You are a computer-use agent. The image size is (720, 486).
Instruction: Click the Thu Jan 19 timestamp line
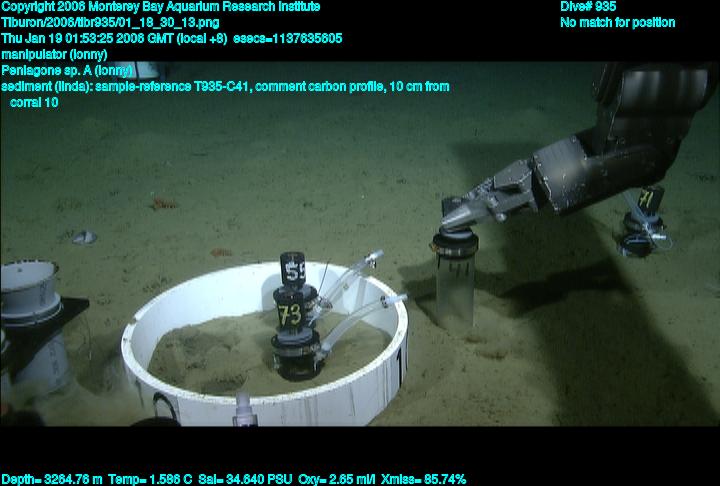(x=171, y=38)
